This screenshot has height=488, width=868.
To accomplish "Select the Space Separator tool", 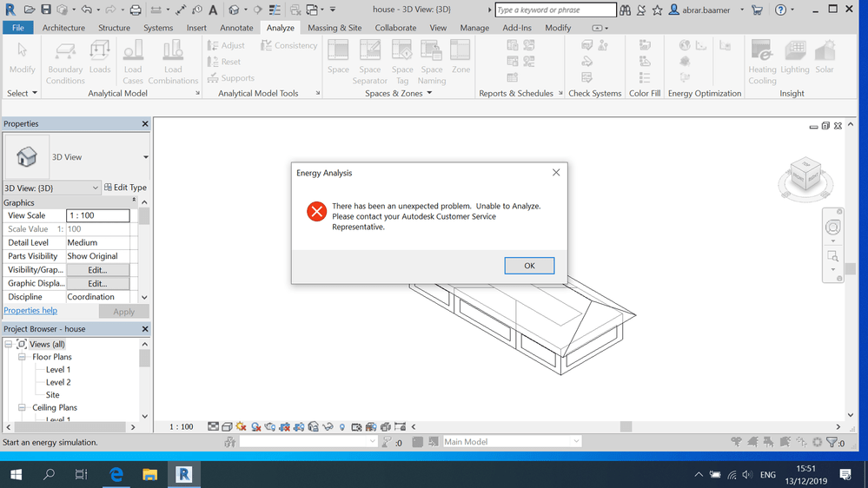I will pos(370,63).
